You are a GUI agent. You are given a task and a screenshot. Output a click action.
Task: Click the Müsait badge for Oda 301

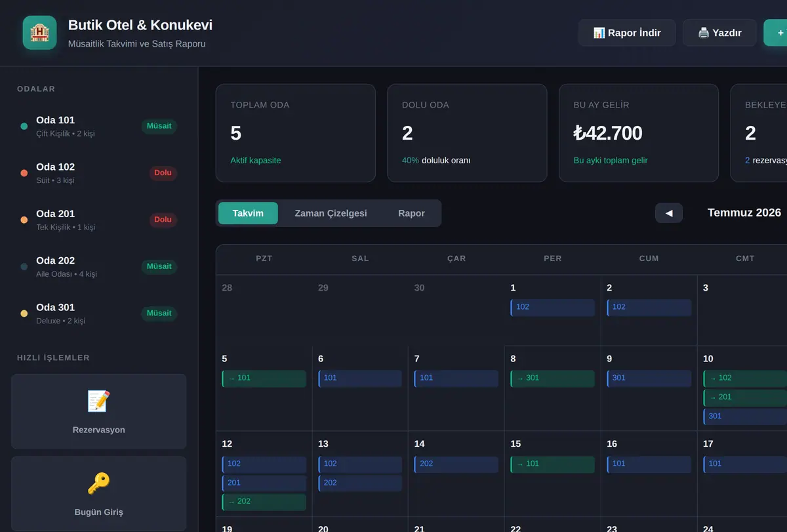click(159, 314)
